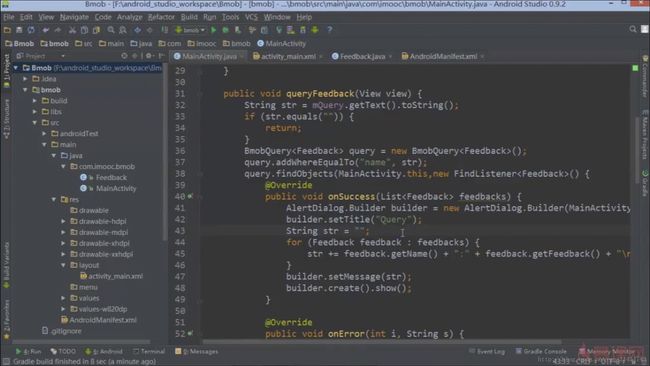Open the Refactor menu
This screenshot has height=366, width=650.
(161, 17)
